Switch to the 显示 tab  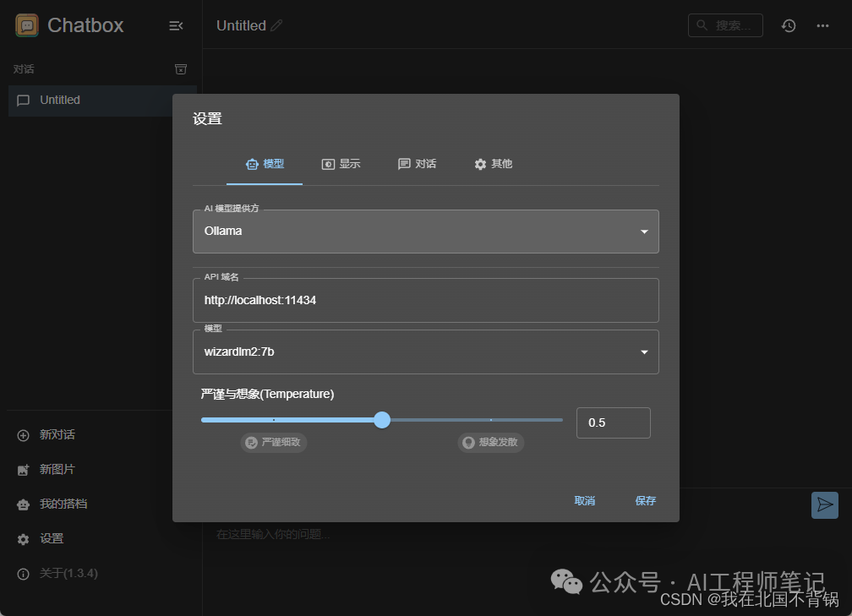341,164
